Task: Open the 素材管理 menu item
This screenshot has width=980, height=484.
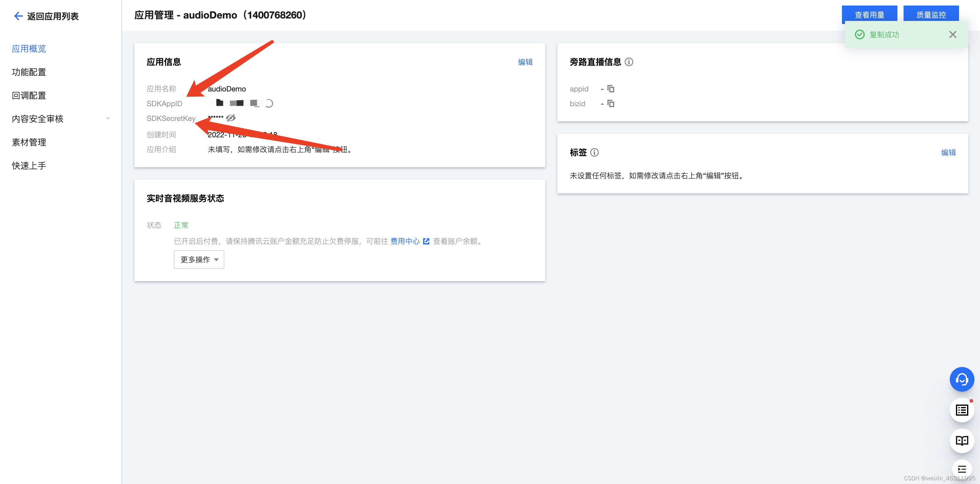Action: (x=29, y=142)
